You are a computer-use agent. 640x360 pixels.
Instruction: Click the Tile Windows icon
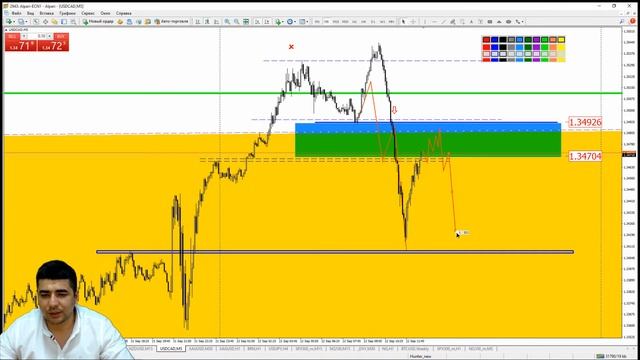point(246,21)
